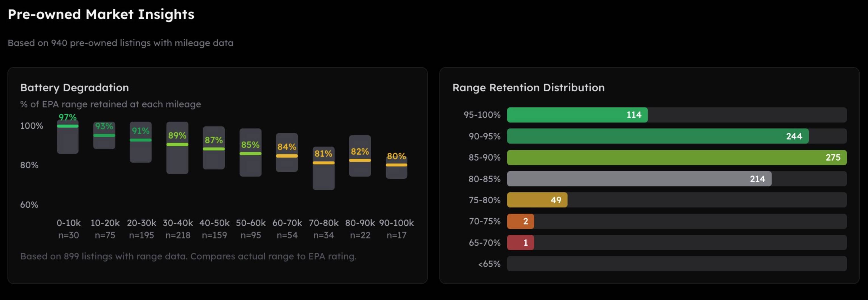Click the yellow 75-80% bar showing 49
This screenshot has height=300, width=868.
pyautogui.click(x=537, y=200)
